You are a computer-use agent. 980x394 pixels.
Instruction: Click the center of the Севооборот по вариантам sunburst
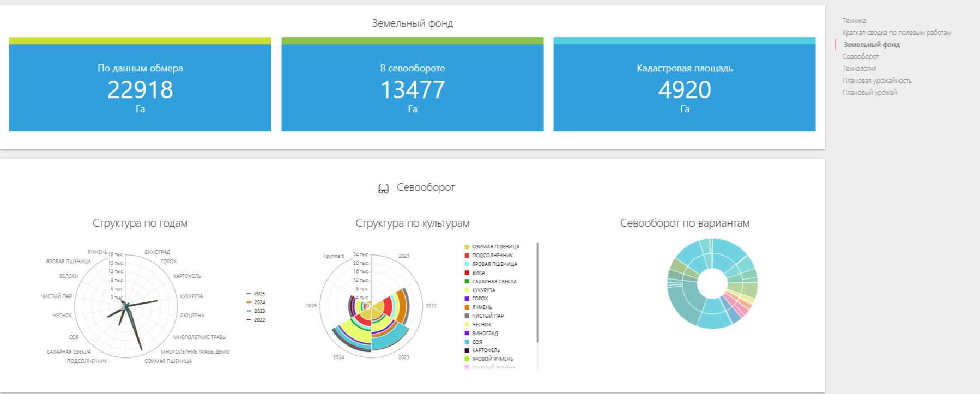point(712,284)
